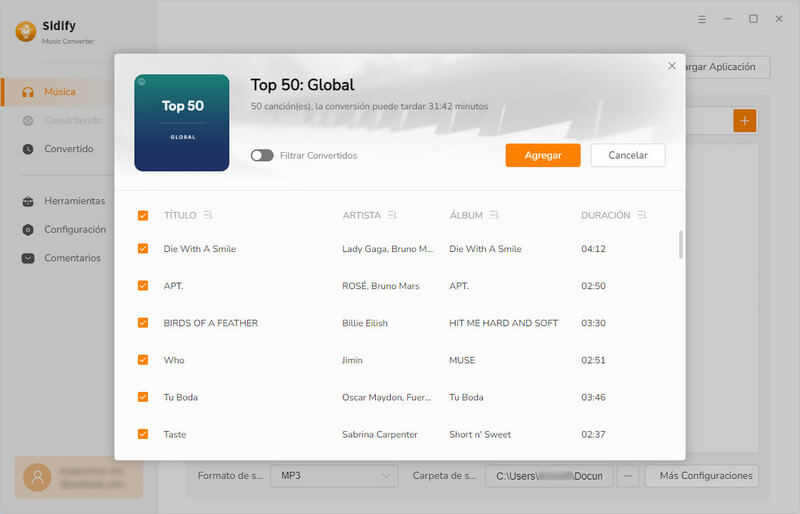The image size is (800, 514).
Task: Click artist Lady Gaga, Bruno M...
Action: click(387, 249)
